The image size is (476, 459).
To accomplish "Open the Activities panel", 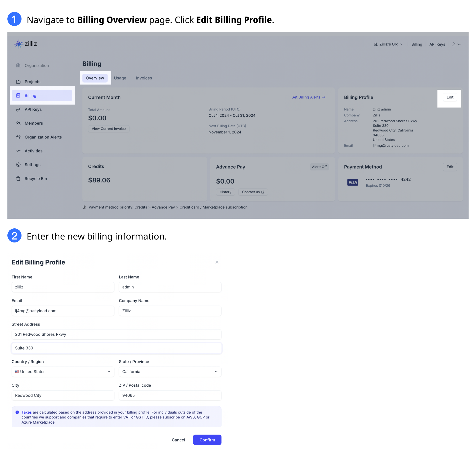I will (x=33, y=151).
